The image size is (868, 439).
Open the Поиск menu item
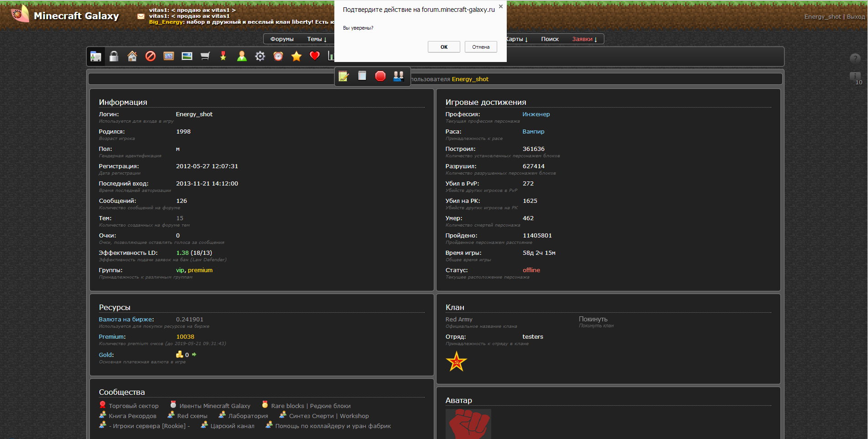coord(550,39)
